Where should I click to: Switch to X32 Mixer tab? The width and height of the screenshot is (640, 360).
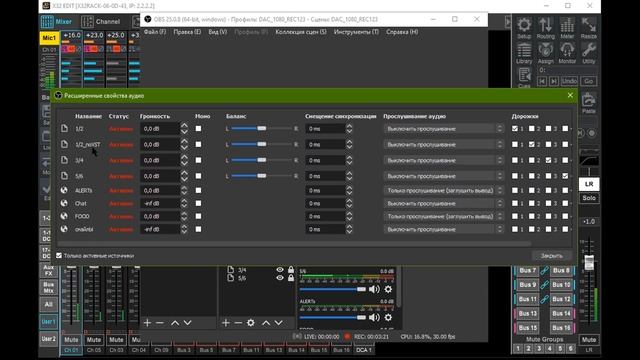tap(56, 21)
